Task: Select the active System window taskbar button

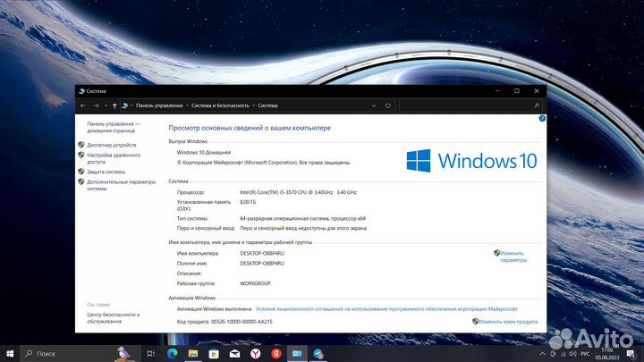Action: 297,353
